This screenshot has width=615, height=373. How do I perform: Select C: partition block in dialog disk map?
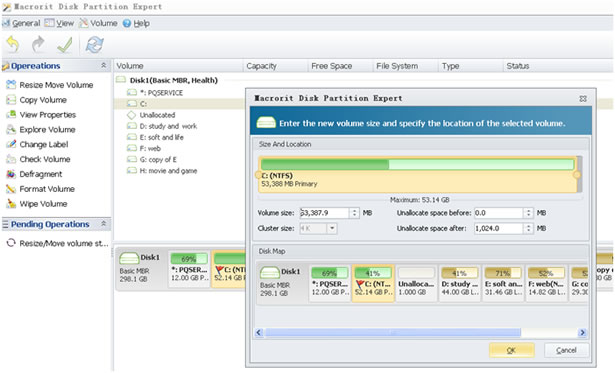pos(373,283)
